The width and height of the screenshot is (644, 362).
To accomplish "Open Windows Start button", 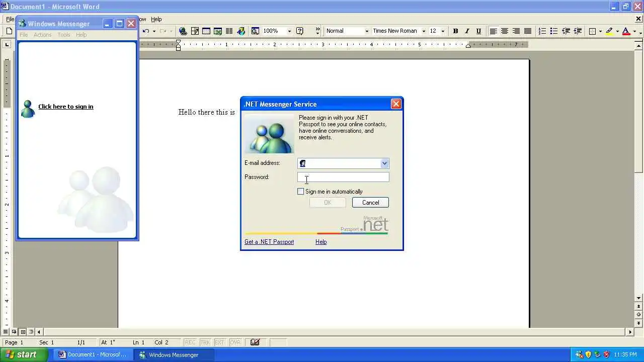I will coord(24,354).
